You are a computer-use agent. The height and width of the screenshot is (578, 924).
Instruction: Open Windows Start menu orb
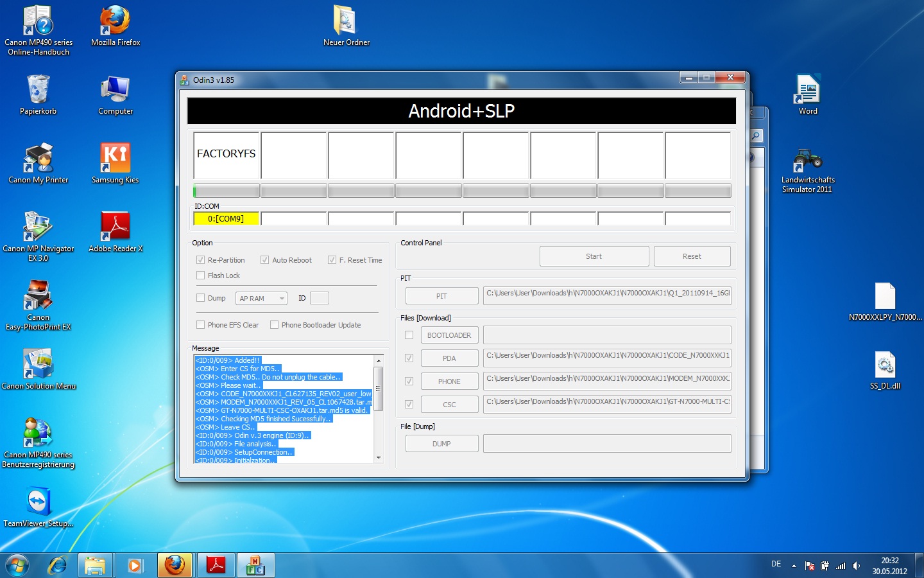(x=17, y=565)
